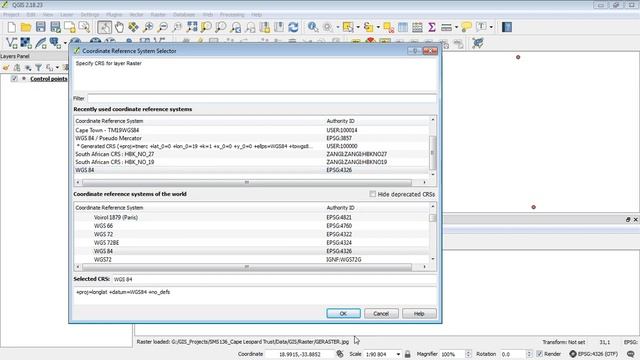
Task: Select WGS 72BE in the world CRS list
Action: (252, 243)
